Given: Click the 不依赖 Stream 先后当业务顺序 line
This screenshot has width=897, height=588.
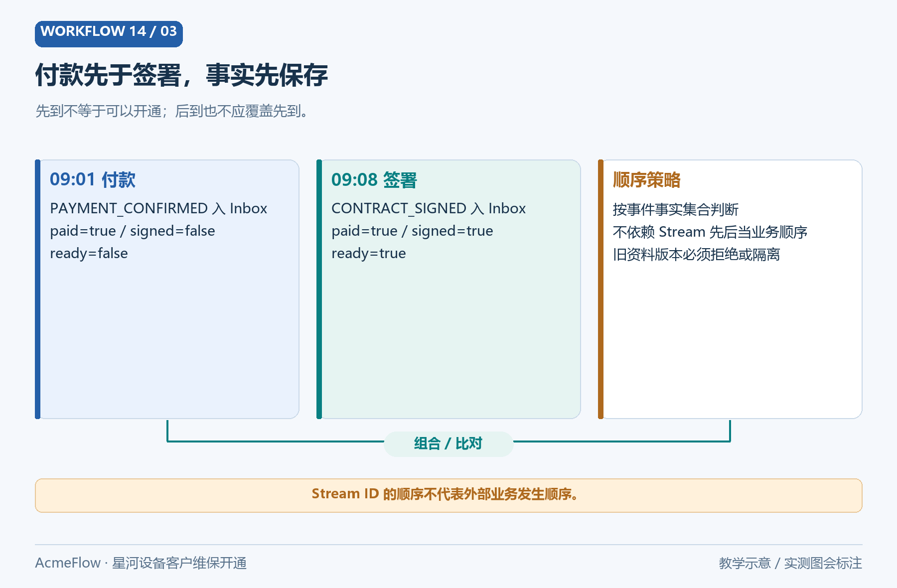Looking at the screenshot, I should [x=710, y=232].
